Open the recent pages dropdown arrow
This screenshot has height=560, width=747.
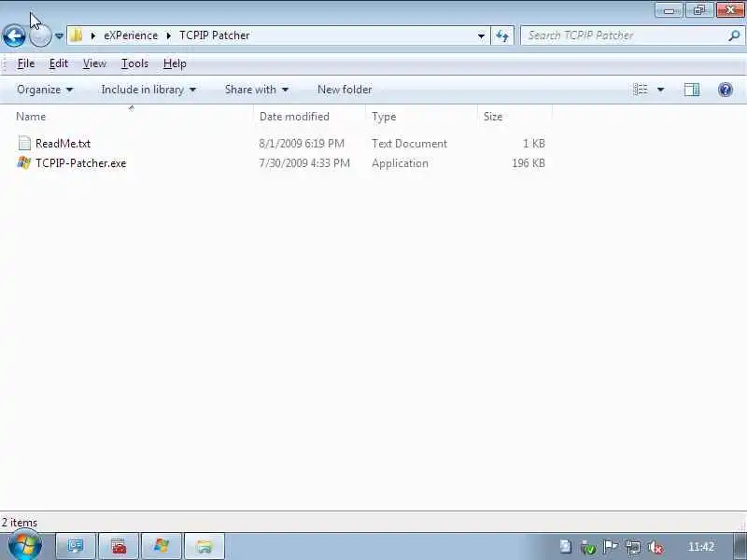[x=59, y=35]
